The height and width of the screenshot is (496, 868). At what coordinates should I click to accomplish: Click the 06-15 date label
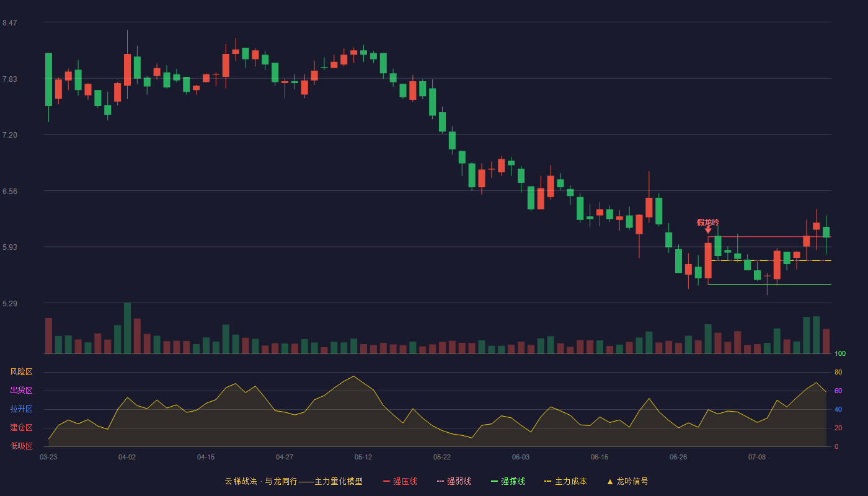click(x=600, y=457)
